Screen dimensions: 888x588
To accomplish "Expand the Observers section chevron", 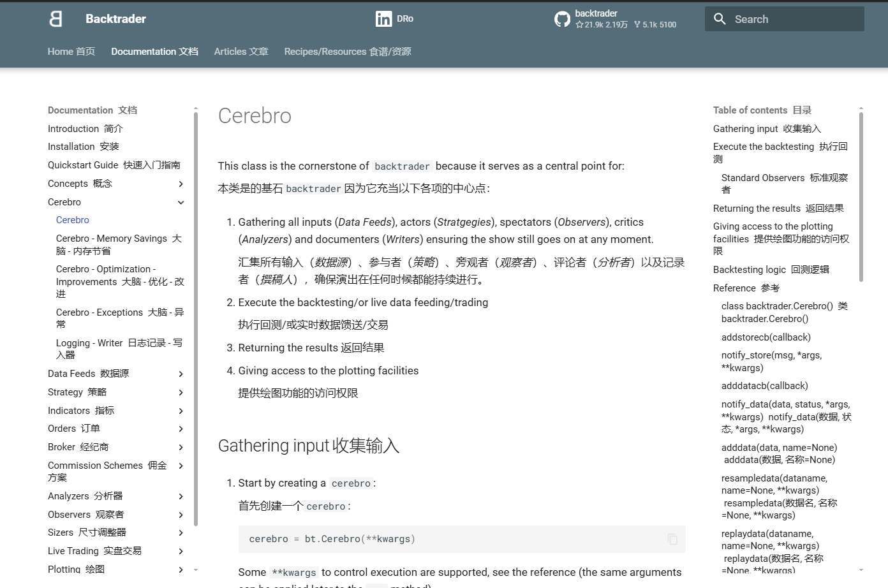I will 181,515.
